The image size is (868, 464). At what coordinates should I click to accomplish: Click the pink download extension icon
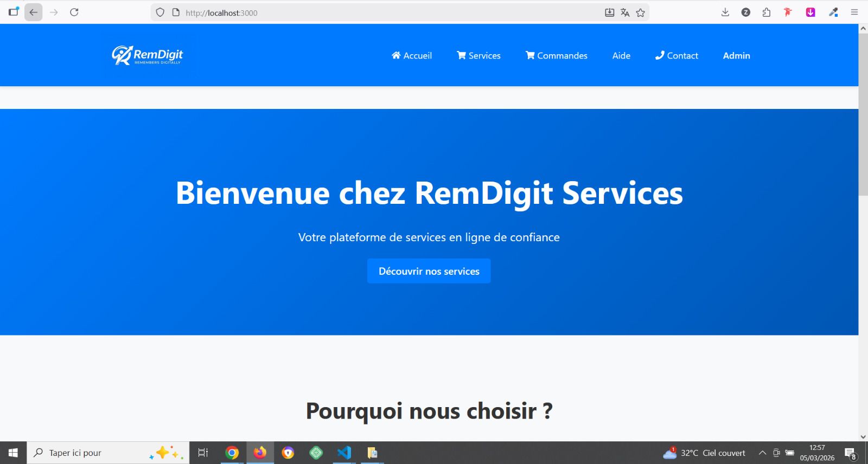point(810,12)
